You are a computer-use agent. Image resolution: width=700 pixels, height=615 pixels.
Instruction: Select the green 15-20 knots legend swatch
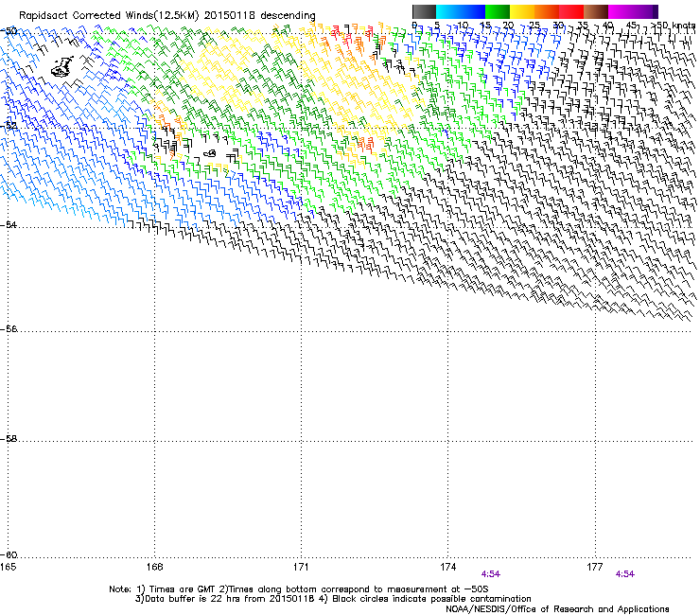(x=498, y=11)
